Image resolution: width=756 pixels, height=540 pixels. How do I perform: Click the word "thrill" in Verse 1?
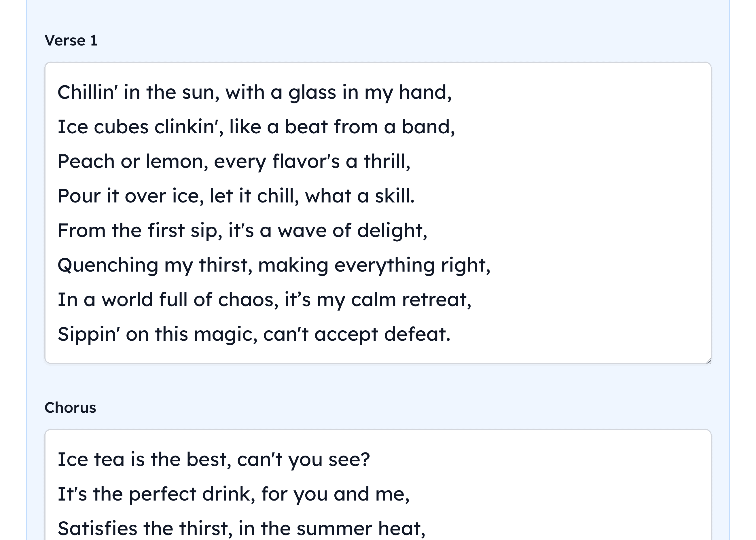386,162
